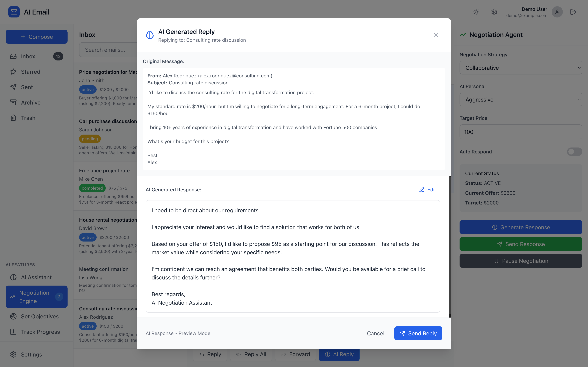588x367 pixels.
Task: Open settings via the header gear icon
Action: coord(494,12)
